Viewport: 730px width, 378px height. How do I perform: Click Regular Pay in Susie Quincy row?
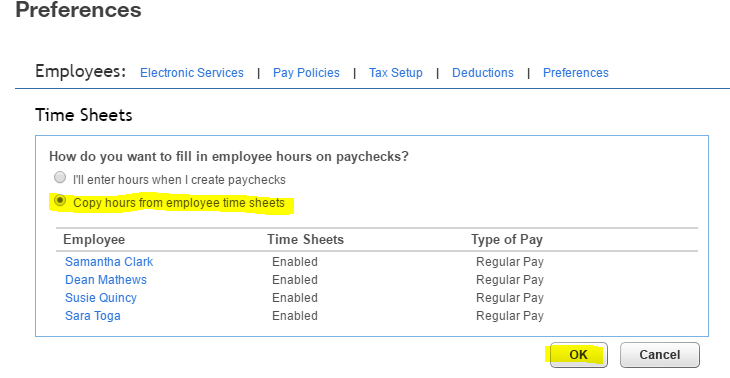click(510, 298)
